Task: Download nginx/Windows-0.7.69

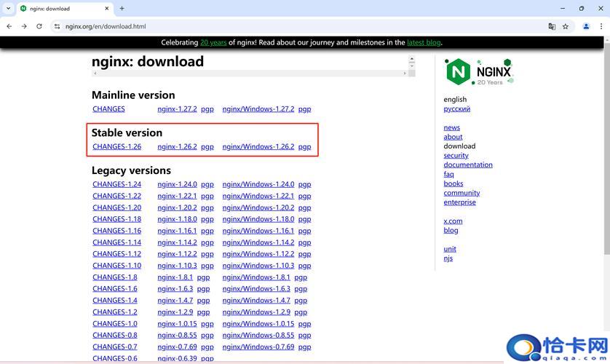Action: click(x=258, y=347)
